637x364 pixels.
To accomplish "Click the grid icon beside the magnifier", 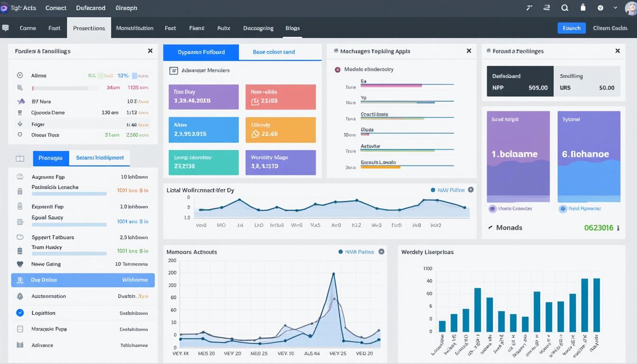I will coord(547,8).
